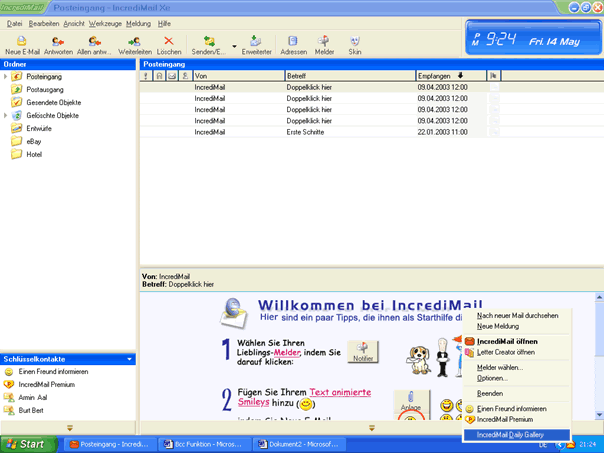605x454 pixels.
Task: Open the Ansicht menu
Action: (x=74, y=24)
